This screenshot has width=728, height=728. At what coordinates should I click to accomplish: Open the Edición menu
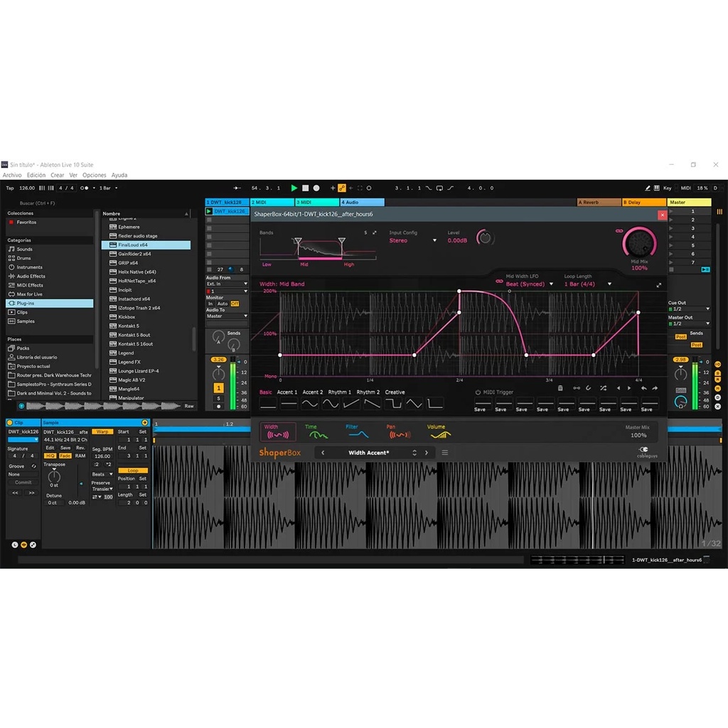[36, 175]
